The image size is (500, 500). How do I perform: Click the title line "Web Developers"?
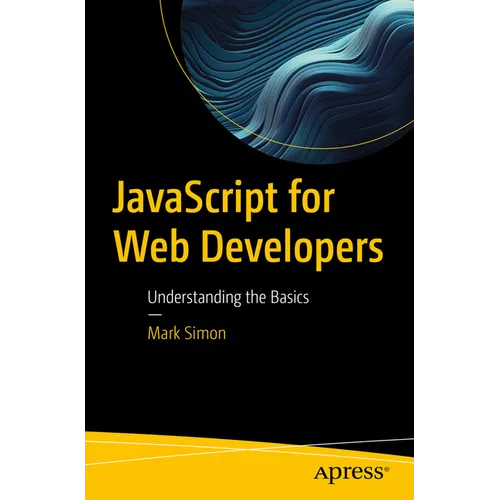pos(248,249)
